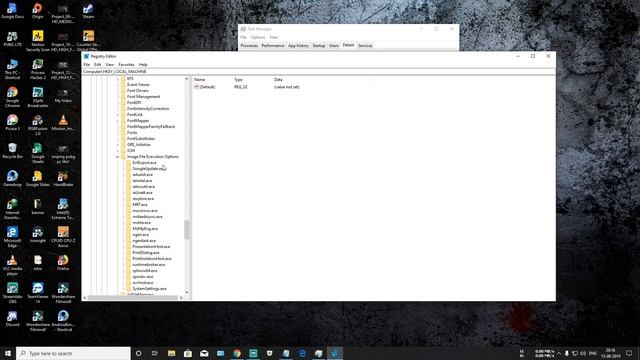This screenshot has height=360, width=640.
Task: Open the Favorites menu
Action: 126,64
